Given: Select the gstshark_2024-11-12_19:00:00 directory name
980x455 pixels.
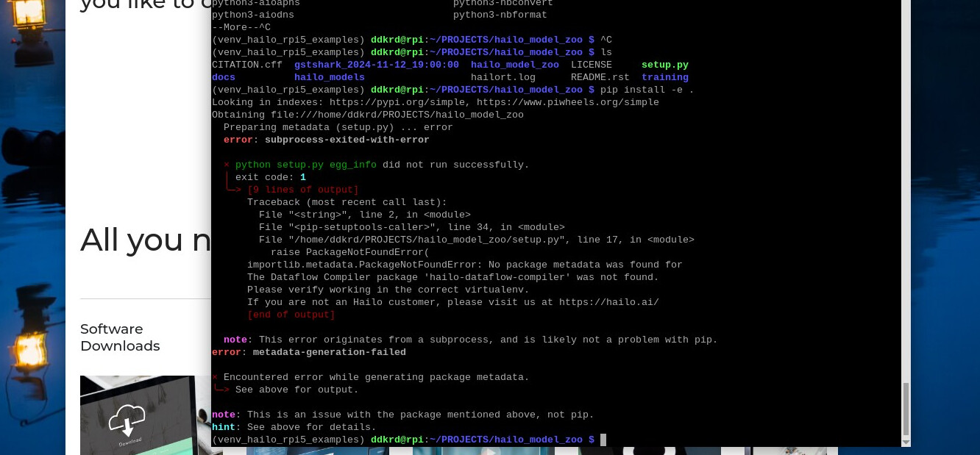Looking at the screenshot, I should pos(376,65).
